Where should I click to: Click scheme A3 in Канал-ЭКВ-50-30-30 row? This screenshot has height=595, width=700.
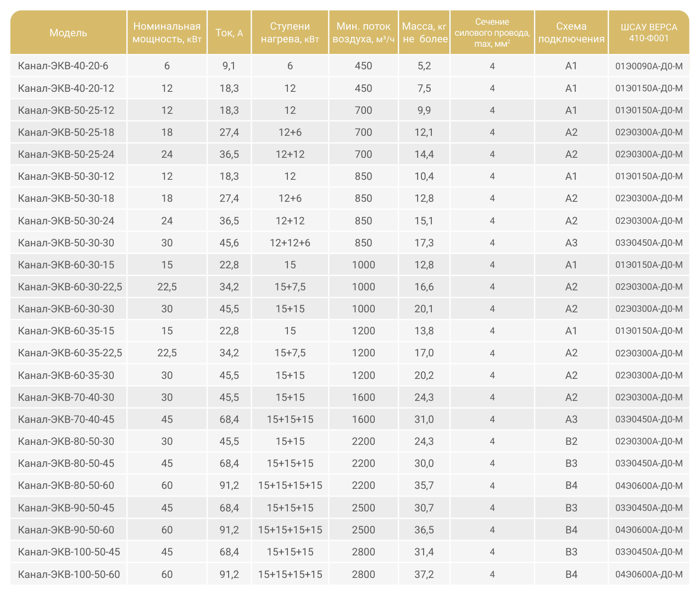click(x=571, y=243)
